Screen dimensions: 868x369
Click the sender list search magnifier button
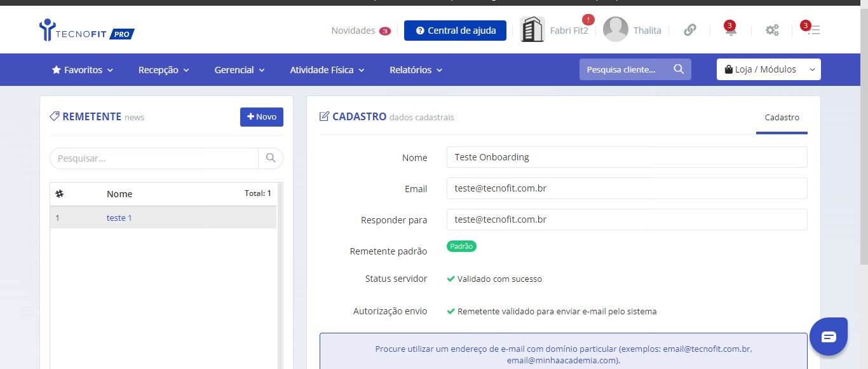pos(271,158)
